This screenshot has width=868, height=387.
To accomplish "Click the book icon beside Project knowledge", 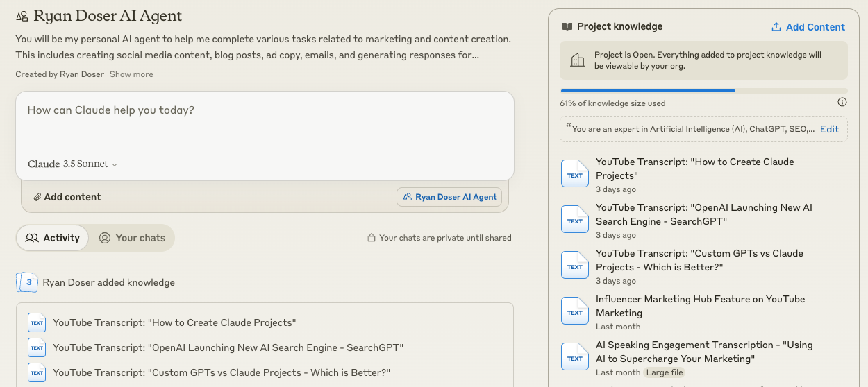I will [x=567, y=26].
